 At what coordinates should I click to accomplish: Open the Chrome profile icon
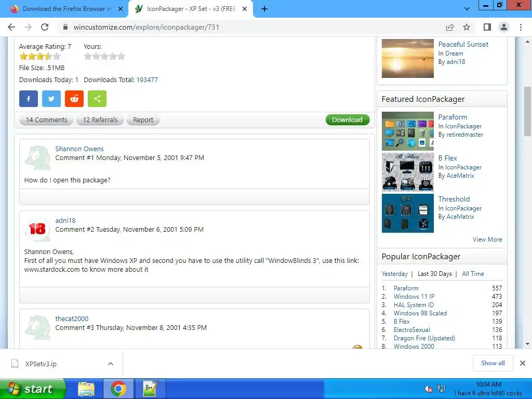pos(504,27)
